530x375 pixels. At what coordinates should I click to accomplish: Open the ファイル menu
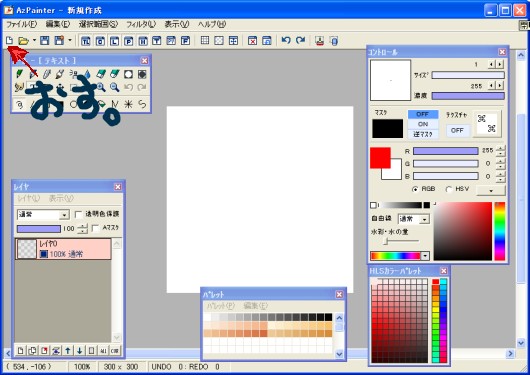tap(22, 24)
